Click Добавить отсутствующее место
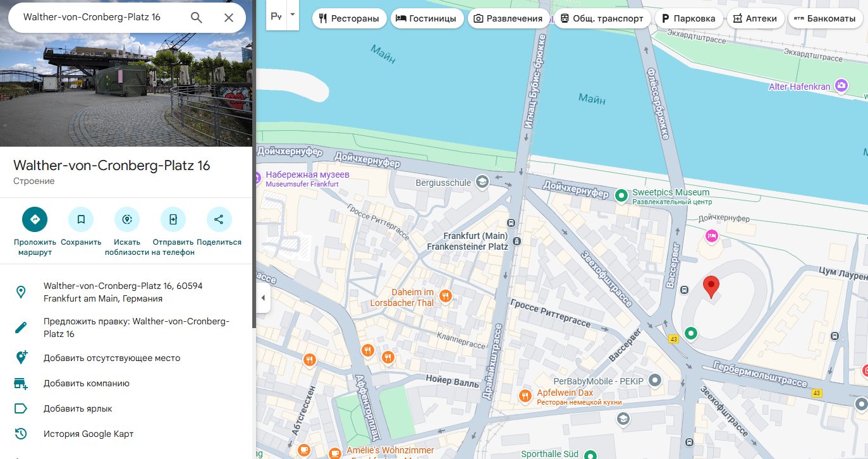The image size is (868, 459). [x=111, y=358]
